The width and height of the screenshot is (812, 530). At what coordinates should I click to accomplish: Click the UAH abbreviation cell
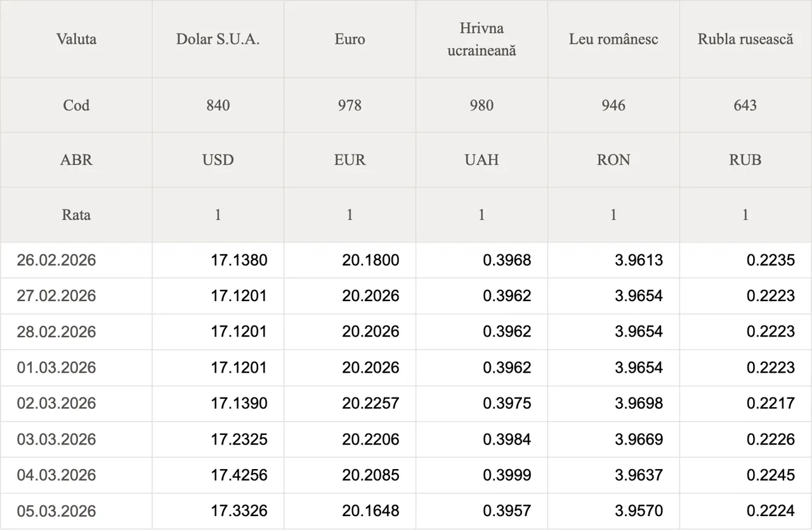[x=481, y=160]
